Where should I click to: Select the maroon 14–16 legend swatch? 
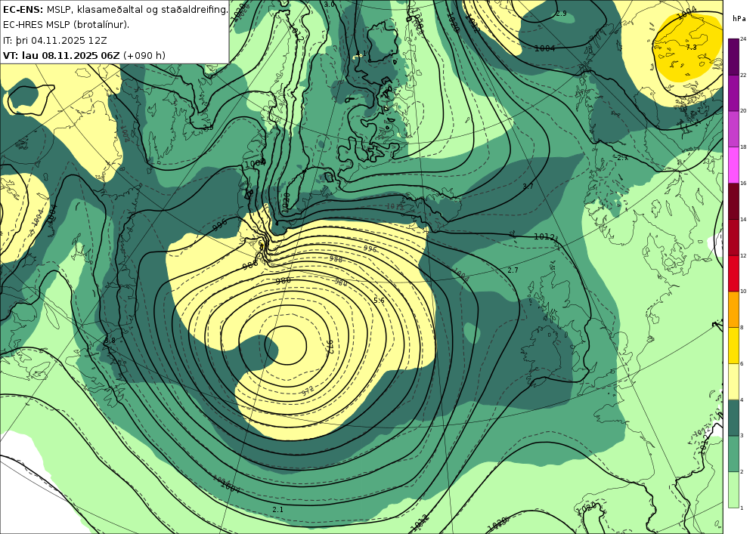tap(733, 201)
